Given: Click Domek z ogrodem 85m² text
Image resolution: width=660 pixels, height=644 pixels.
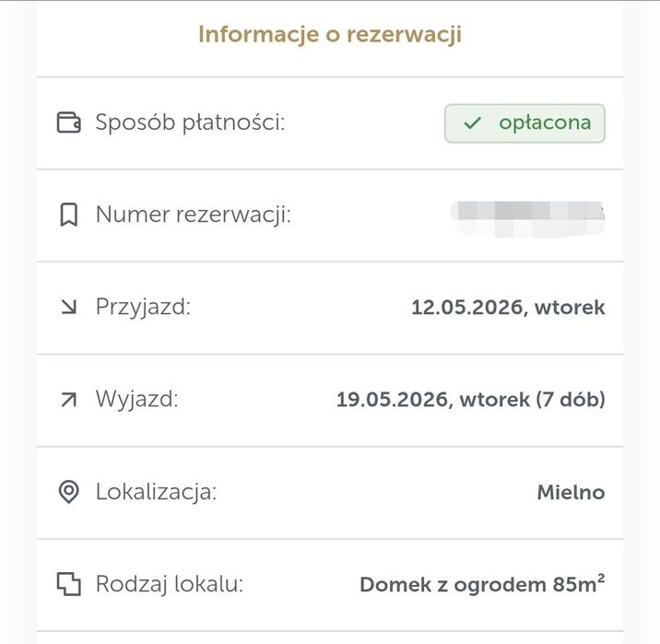Looking at the screenshot, I should click(482, 584).
